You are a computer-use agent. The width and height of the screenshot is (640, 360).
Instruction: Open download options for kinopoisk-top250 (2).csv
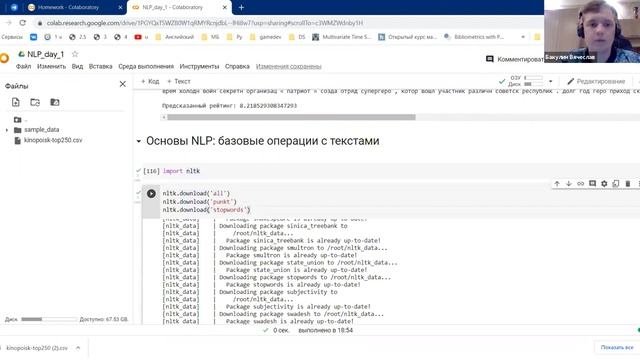78,348
